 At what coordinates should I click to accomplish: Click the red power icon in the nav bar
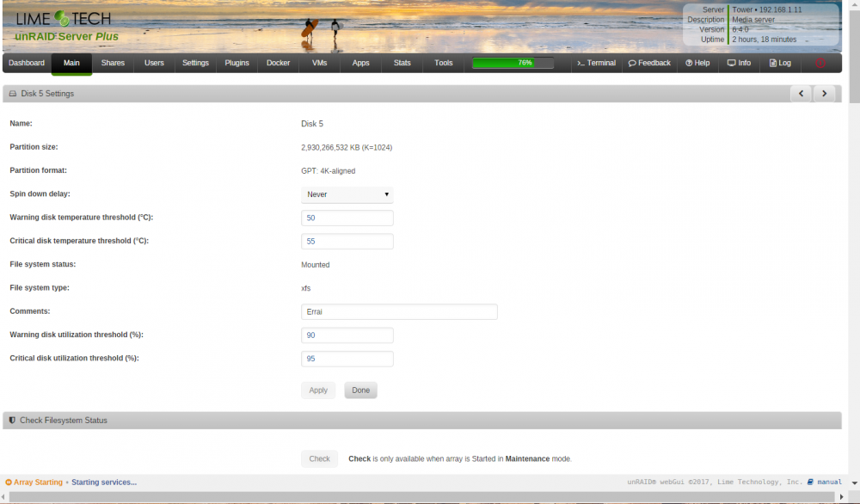[820, 63]
